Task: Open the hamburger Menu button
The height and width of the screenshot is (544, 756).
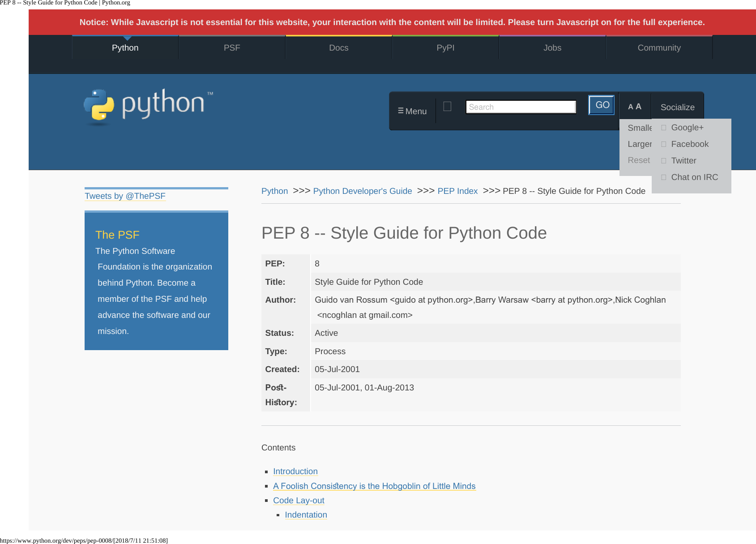Action: point(412,111)
